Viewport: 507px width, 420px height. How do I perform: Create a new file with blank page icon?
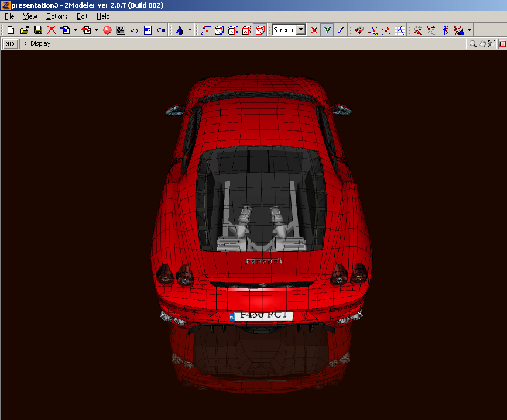point(11,30)
